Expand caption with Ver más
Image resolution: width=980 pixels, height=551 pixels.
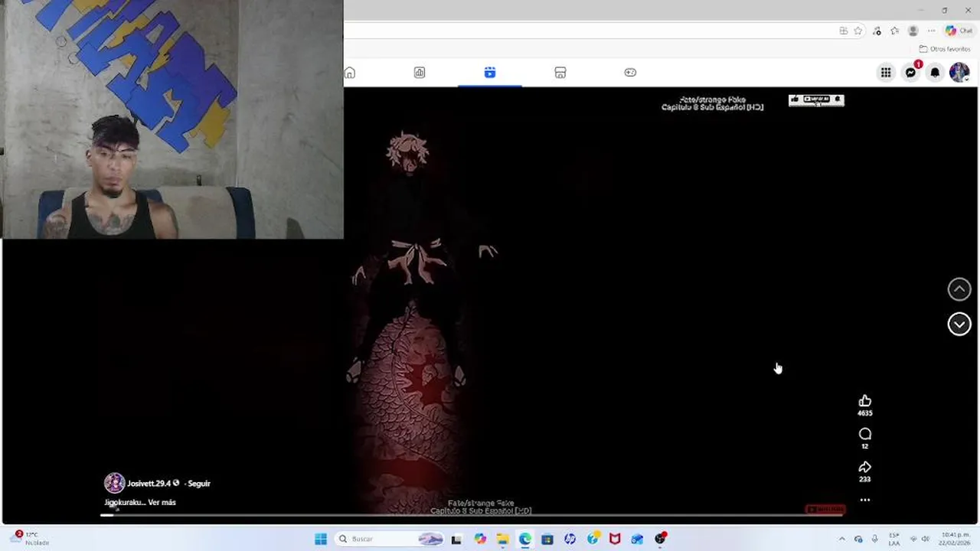point(162,503)
